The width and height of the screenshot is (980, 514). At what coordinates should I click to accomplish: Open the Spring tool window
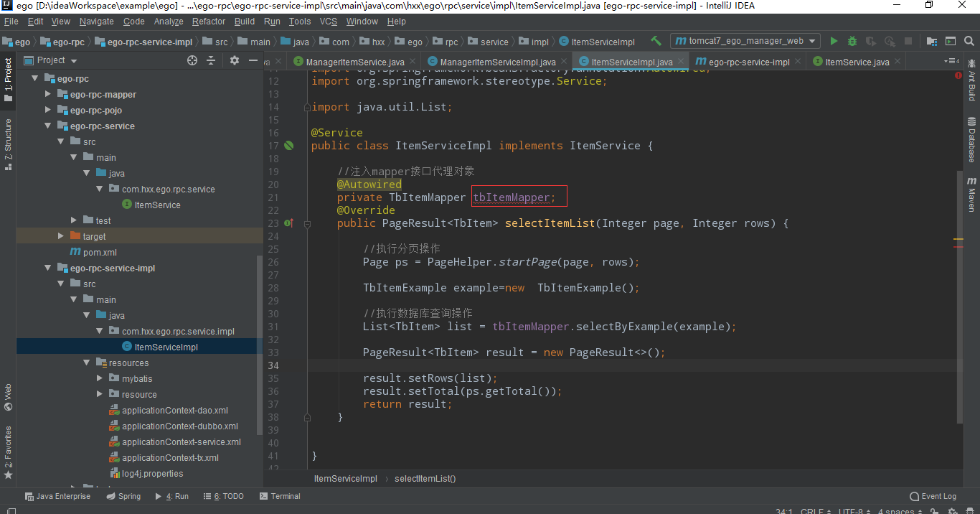coord(123,496)
